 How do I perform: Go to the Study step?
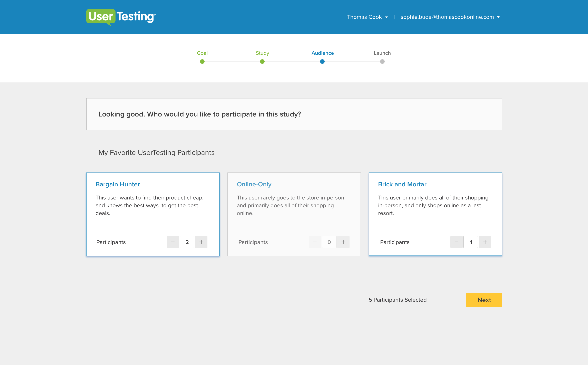(262, 53)
